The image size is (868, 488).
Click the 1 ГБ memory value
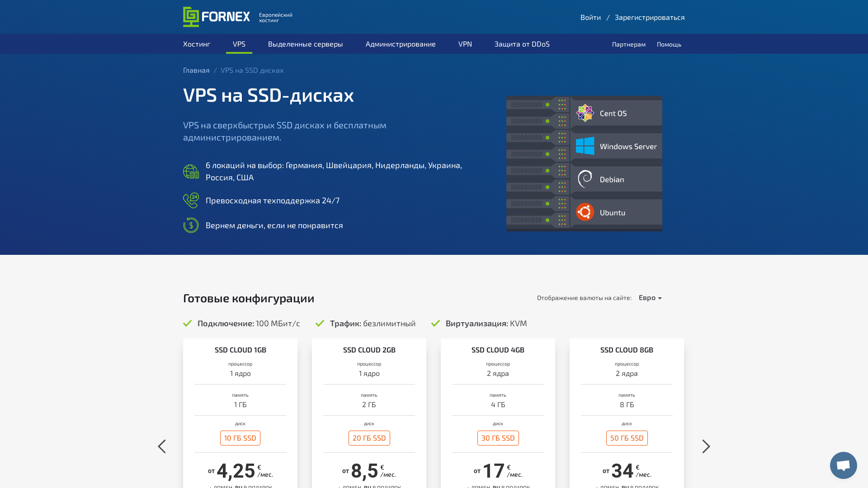pos(240,404)
